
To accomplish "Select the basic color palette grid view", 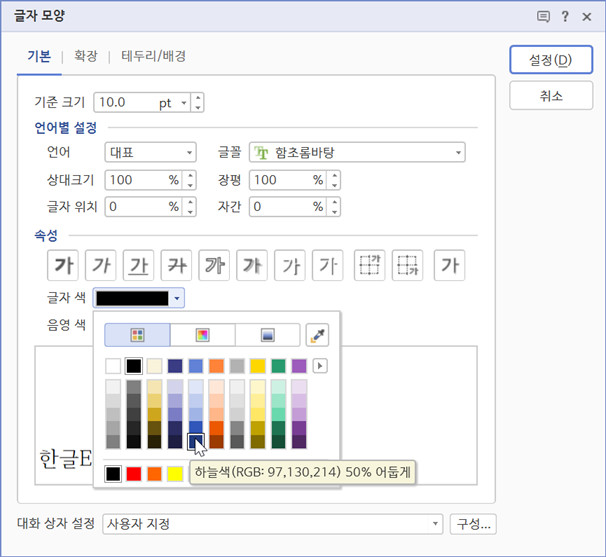I will [x=138, y=335].
